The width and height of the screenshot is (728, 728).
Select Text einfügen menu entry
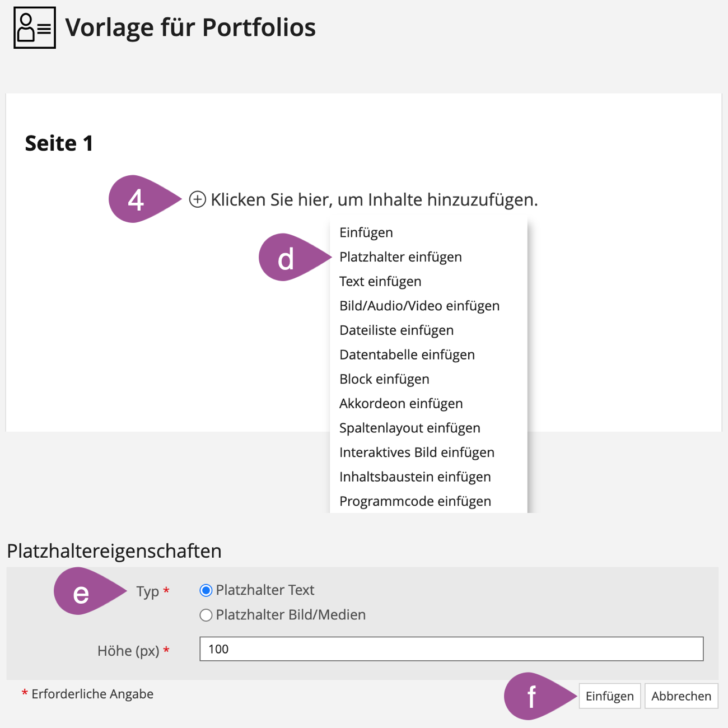coord(380,282)
